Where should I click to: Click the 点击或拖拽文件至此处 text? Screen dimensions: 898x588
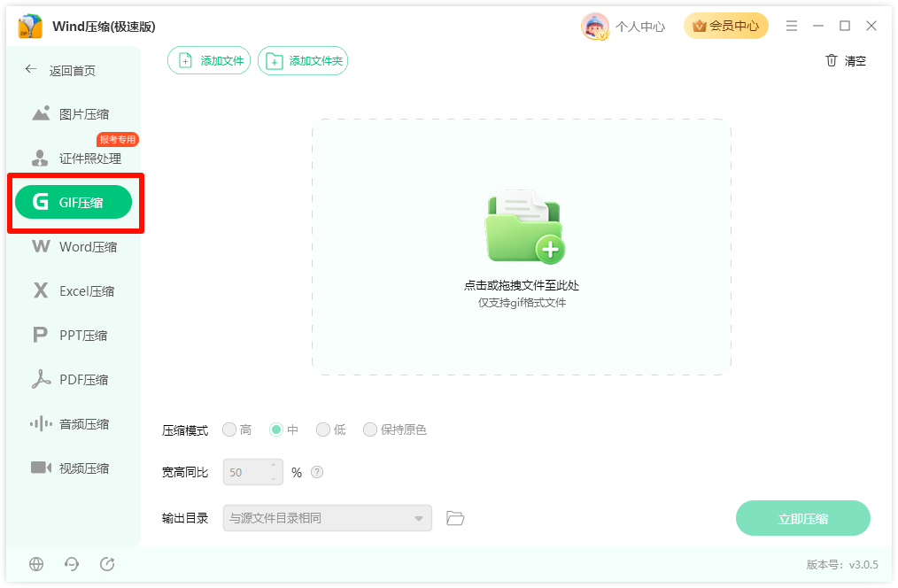522,285
